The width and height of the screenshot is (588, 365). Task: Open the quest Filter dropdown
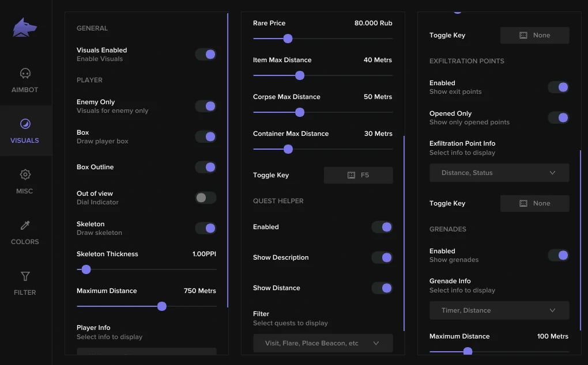tap(323, 343)
